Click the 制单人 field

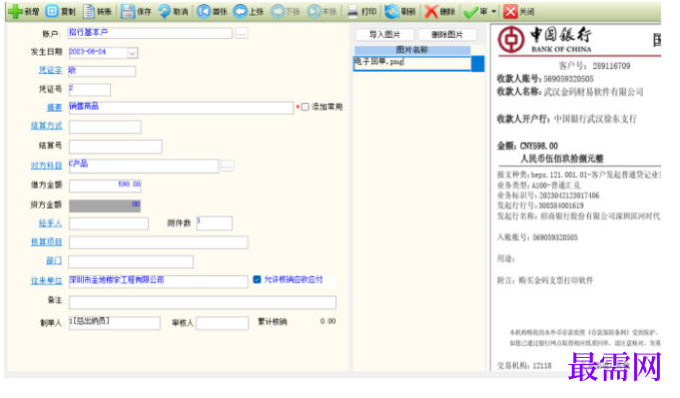click(114, 323)
